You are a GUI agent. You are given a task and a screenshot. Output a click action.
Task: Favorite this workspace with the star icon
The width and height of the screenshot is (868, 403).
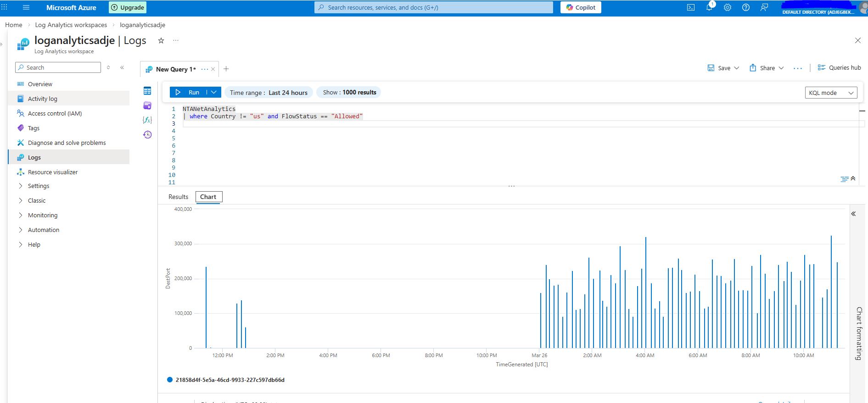click(161, 40)
